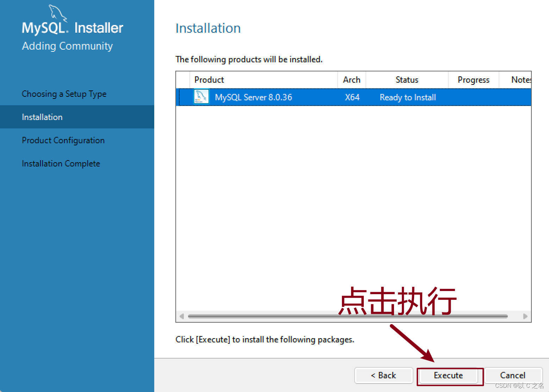
Task: Go back with the Back button
Action: tap(383, 375)
